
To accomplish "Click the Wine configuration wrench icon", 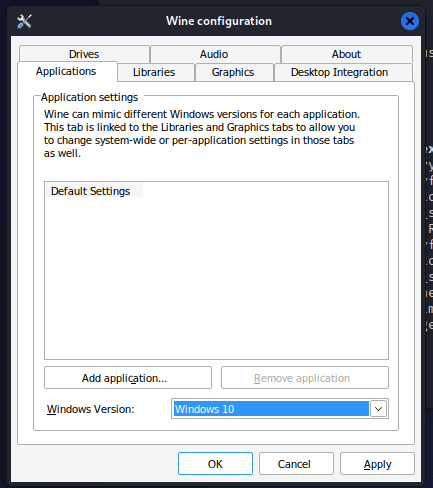I will coord(24,21).
